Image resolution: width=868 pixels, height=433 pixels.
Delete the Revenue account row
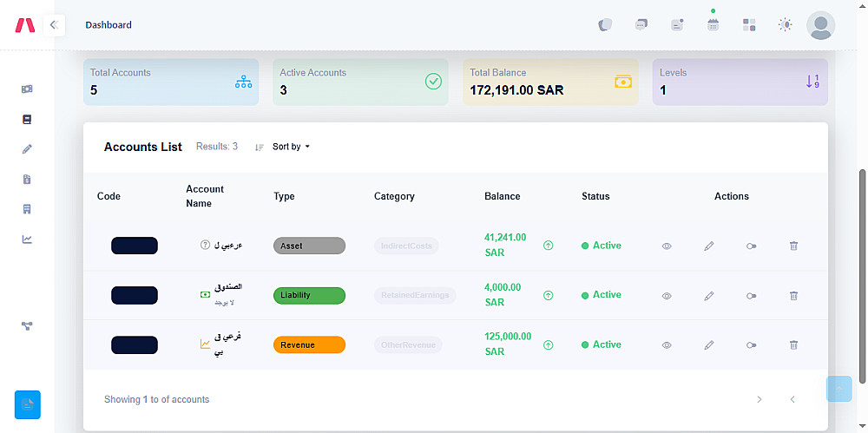tap(793, 345)
